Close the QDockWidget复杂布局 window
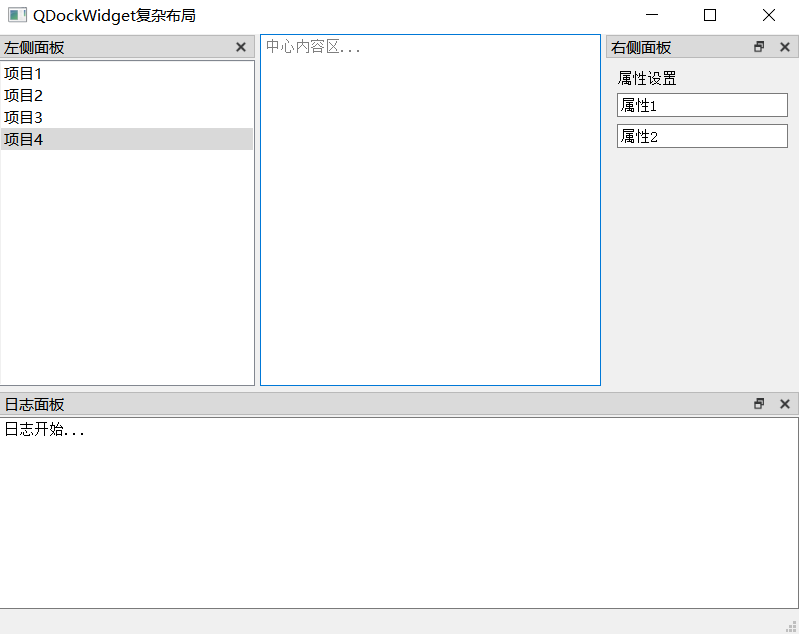 point(769,15)
